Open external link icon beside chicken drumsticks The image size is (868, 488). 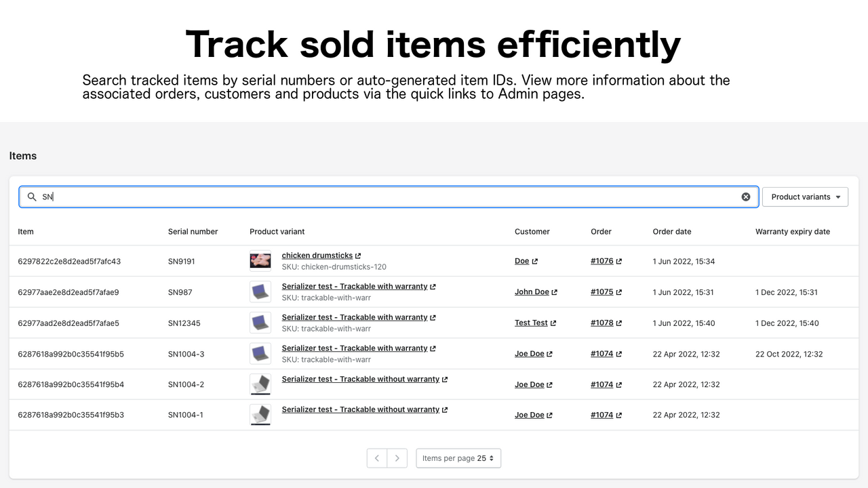(358, 256)
